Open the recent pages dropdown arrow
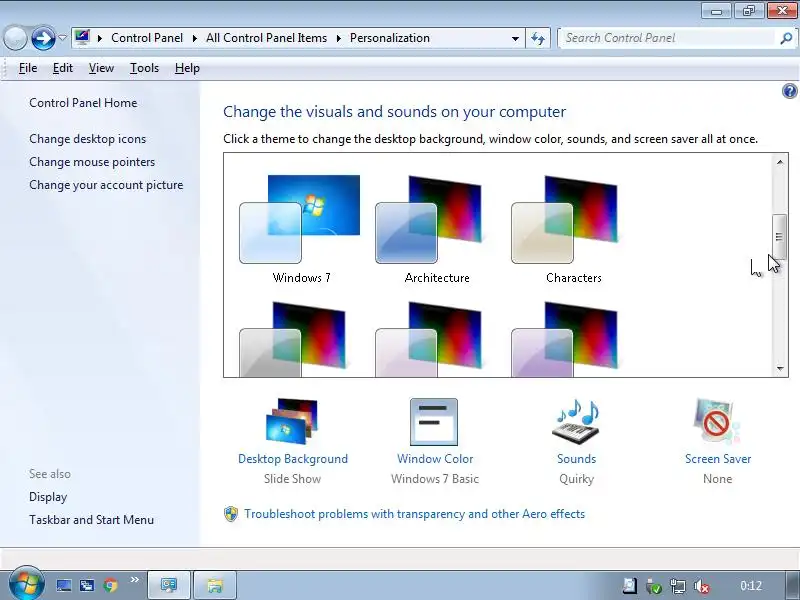 62,38
